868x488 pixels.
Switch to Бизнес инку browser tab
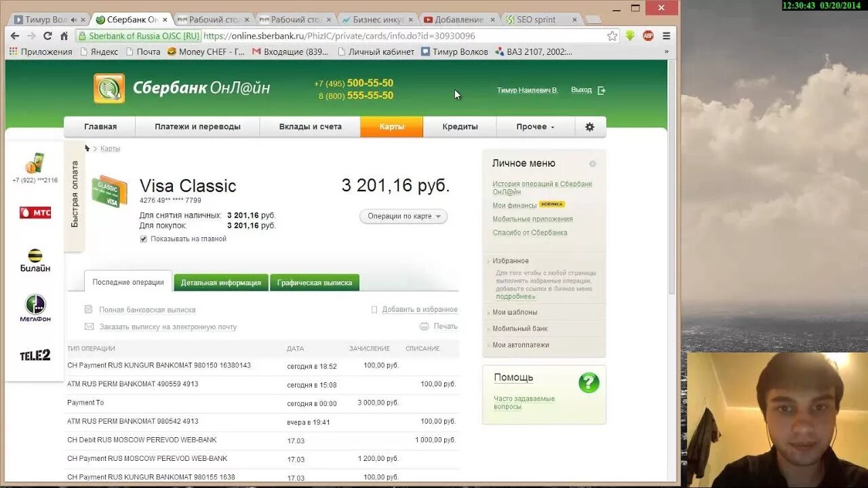point(378,20)
